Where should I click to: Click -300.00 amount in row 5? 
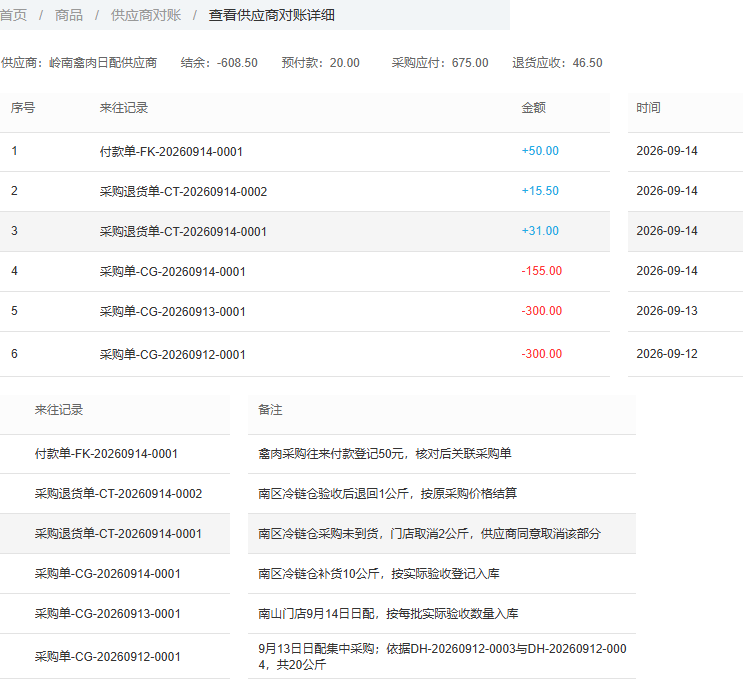pos(542,311)
